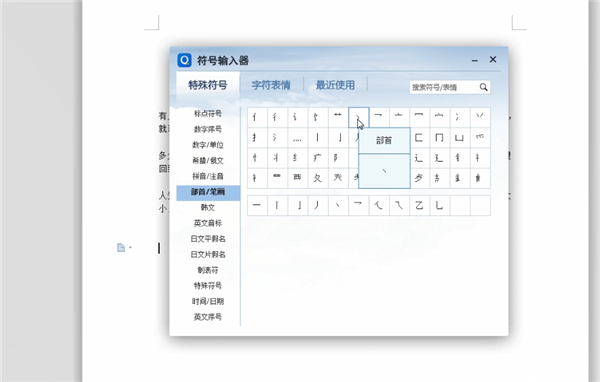Image resolution: width=600 pixels, height=382 pixels.
Task: Minimize the 符号输入器 window
Action: click(x=475, y=60)
